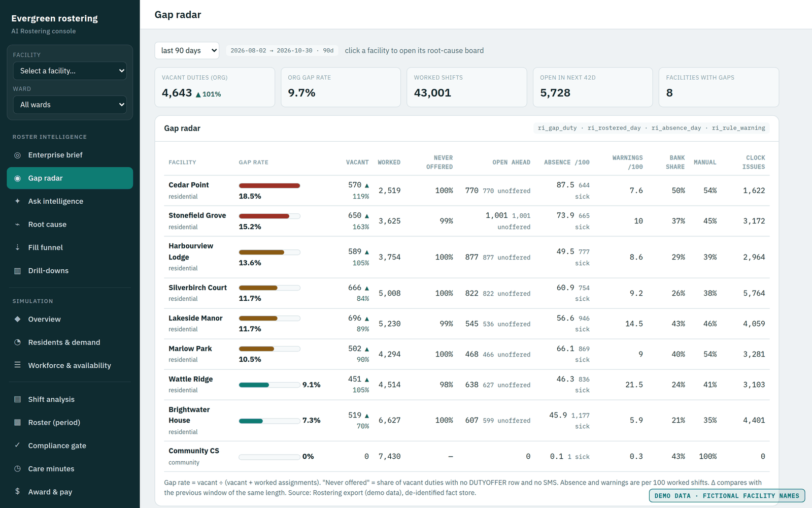Sort by the Gap Rate column header
Screen dimensions: 812x508
click(253, 163)
